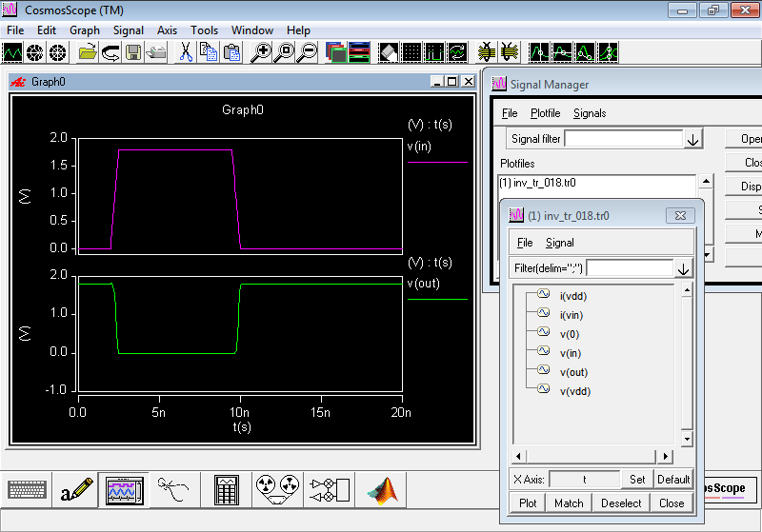Click the Zoom Out magnifier icon
The width and height of the screenshot is (762, 532).
(307, 52)
